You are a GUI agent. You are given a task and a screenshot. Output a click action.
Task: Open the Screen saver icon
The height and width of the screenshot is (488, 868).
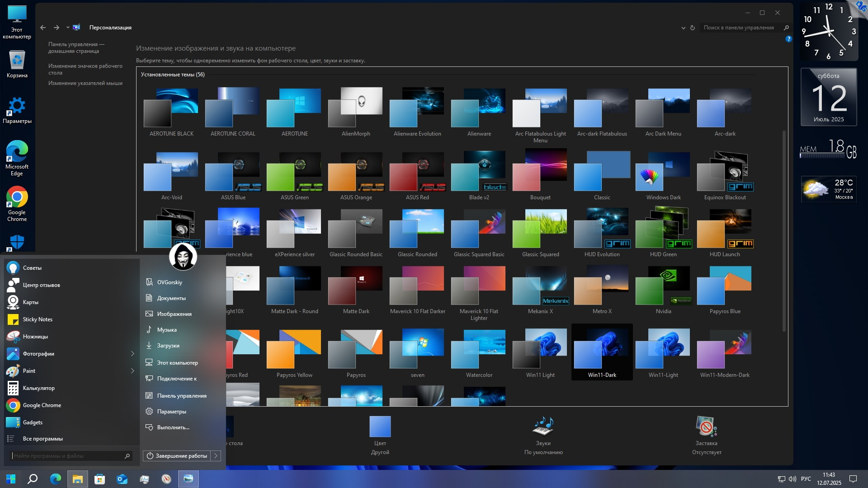pos(706,426)
